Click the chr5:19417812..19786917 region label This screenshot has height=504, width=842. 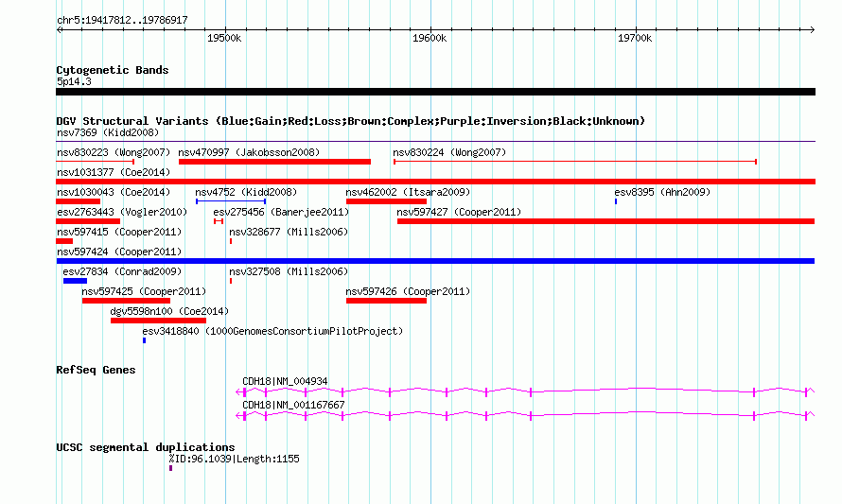(122, 21)
